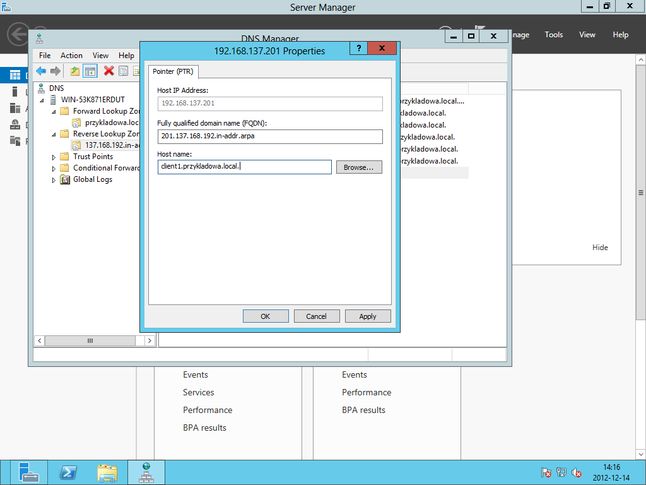Click the Host name input field

pos(244,167)
